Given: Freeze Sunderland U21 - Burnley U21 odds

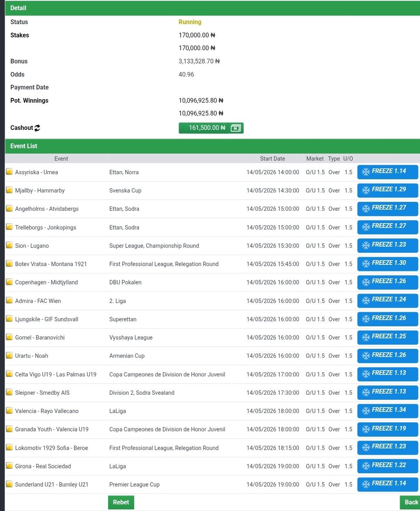Looking at the screenshot, I should 388,484.
